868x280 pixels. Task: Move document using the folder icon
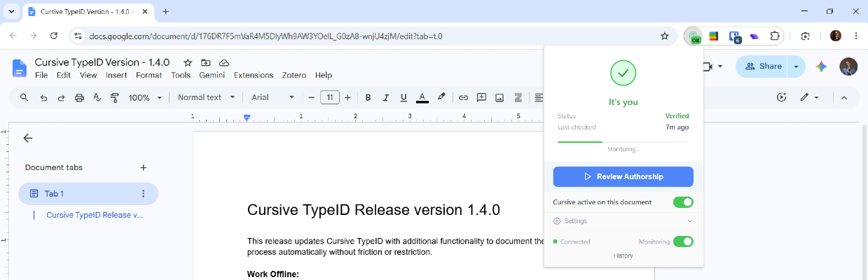pos(206,62)
